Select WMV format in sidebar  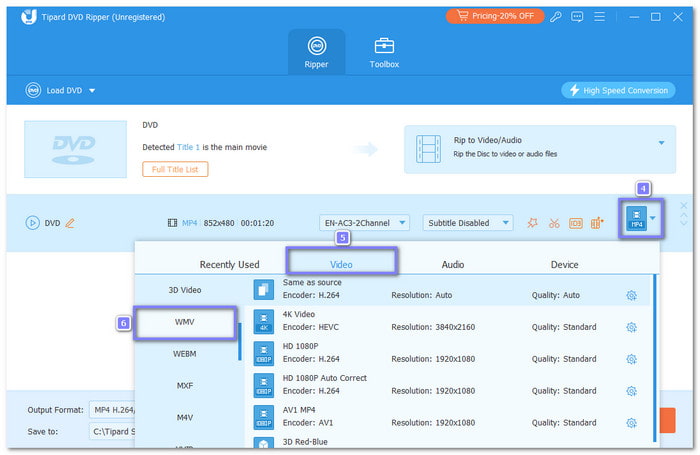[184, 324]
